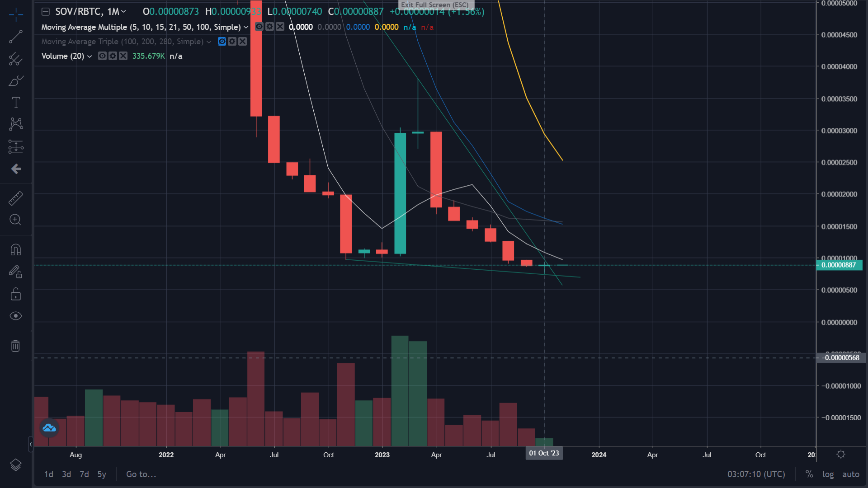Screen dimensions: 868x488
Task: Select the arrow left icon tool
Action: tap(16, 169)
